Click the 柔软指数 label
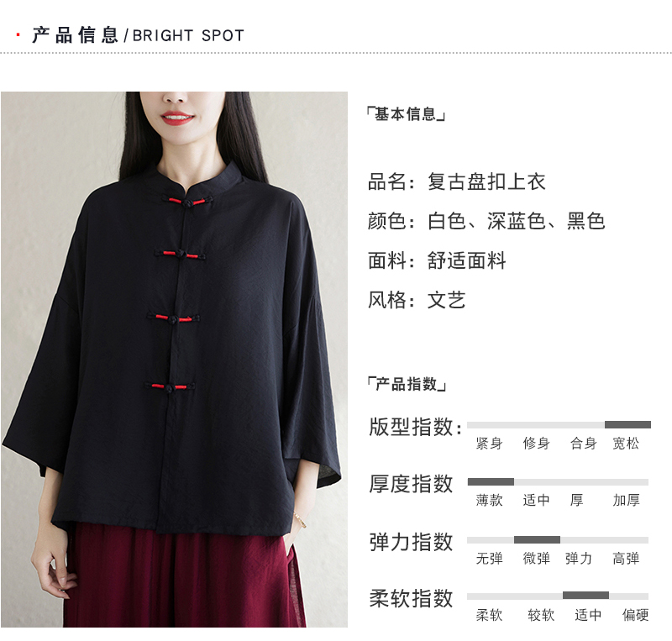Screen dimensions: 672x641 tap(411, 598)
